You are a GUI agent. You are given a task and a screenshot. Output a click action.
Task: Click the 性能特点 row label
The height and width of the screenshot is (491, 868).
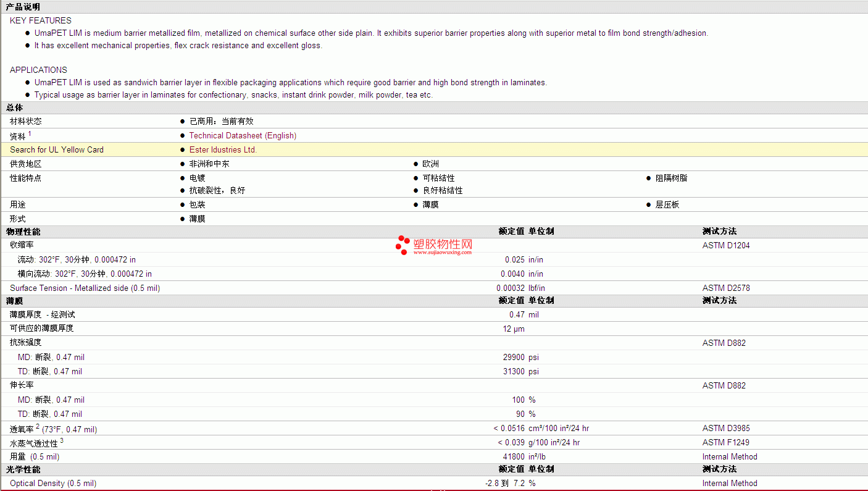coord(26,178)
